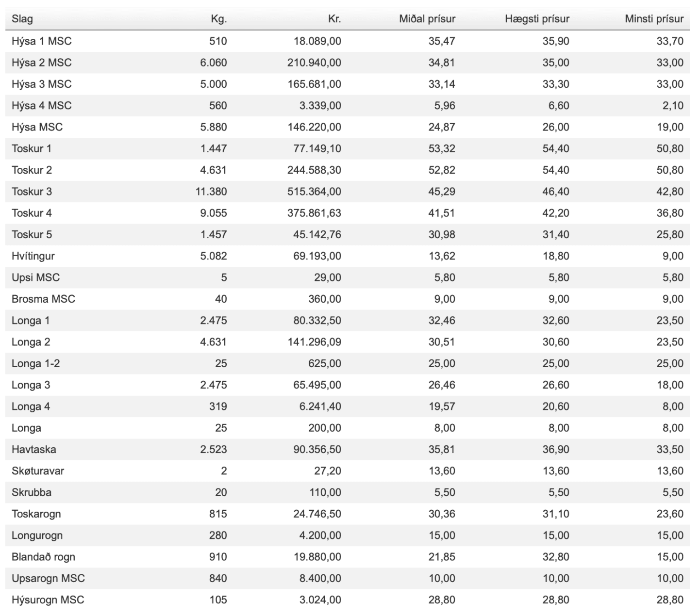
Task: Click the Toskarogn row label
Action: [36, 514]
